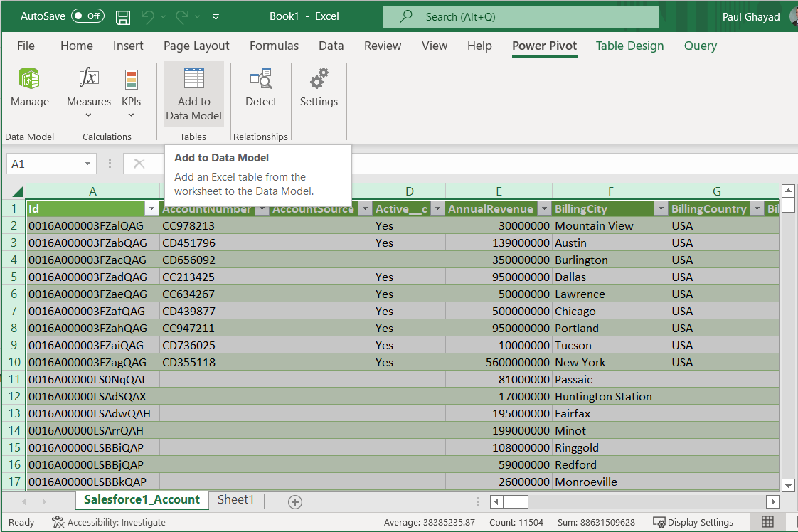Open the Name Box dropdown arrow
The height and width of the screenshot is (532, 798).
87,164
